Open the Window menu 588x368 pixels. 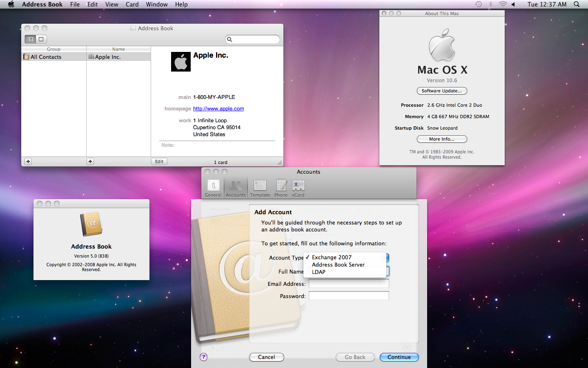tap(157, 4)
